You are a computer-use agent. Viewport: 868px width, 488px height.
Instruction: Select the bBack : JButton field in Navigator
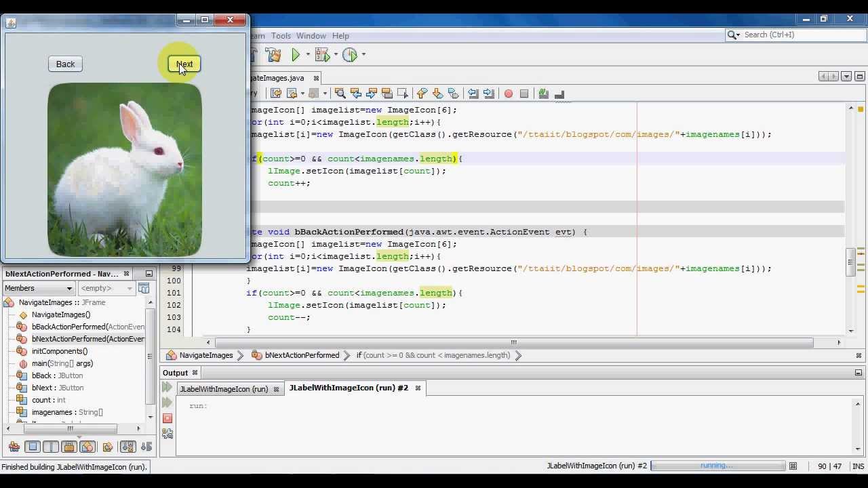58,375
